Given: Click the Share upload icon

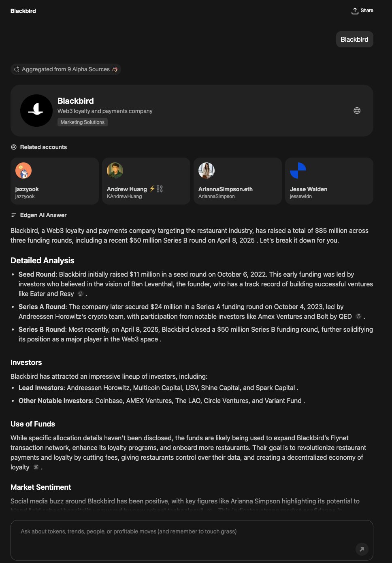Looking at the screenshot, I should pos(355,11).
